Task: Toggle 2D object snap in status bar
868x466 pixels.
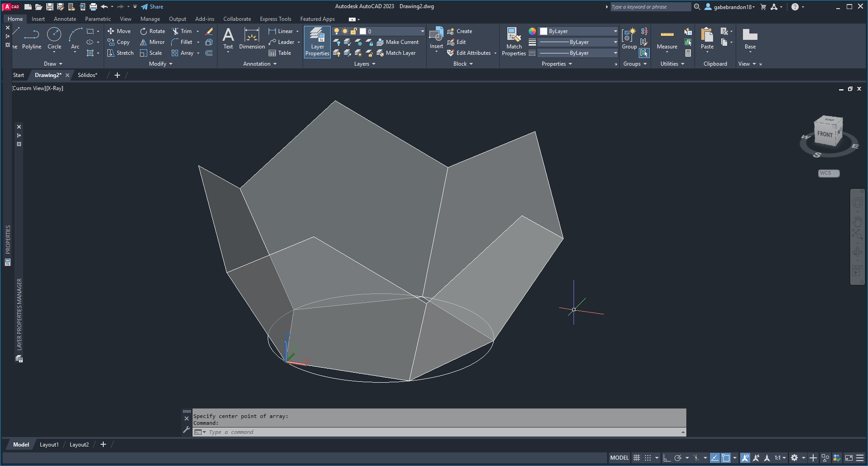Action: pyautogui.click(x=726, y=458)
